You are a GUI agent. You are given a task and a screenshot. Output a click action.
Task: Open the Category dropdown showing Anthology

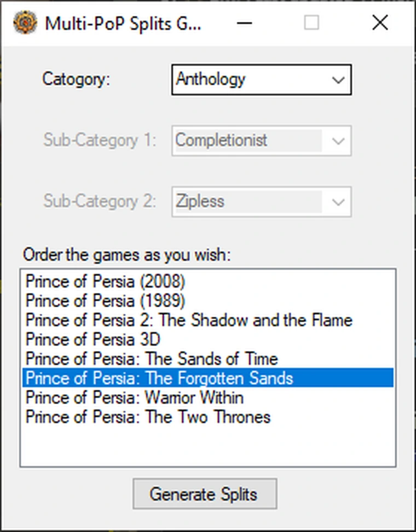coord(261,80)
